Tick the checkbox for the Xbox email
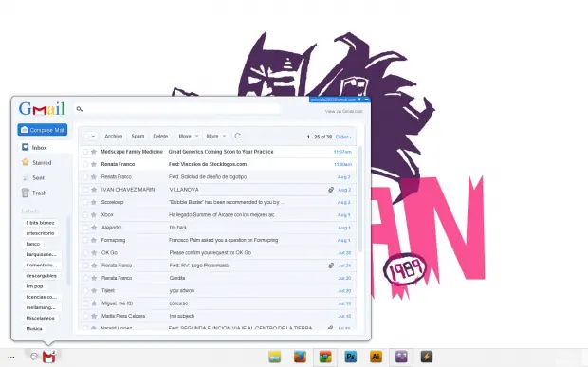 [85, 215]
